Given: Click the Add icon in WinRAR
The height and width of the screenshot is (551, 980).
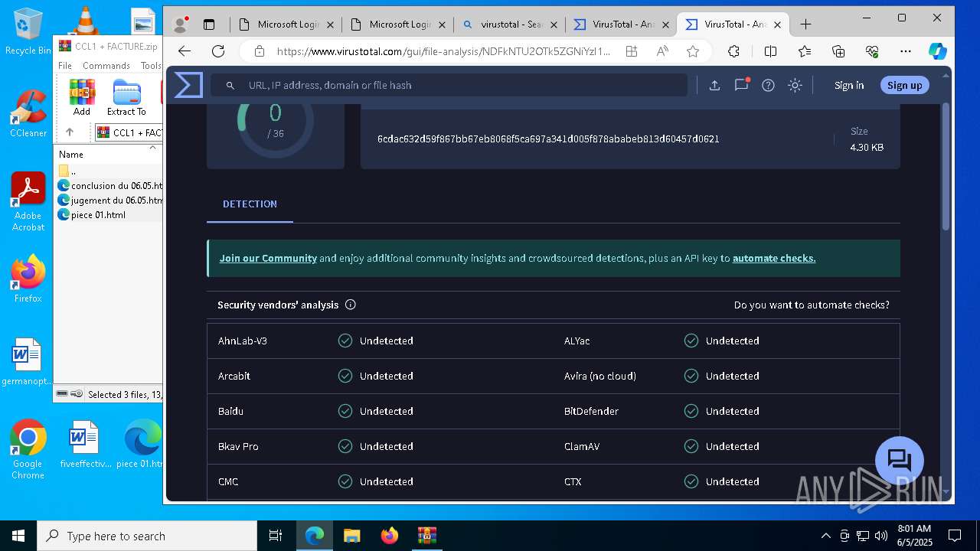Looking at the screenshot, I should pyautogui.click(x=82, y=97).
